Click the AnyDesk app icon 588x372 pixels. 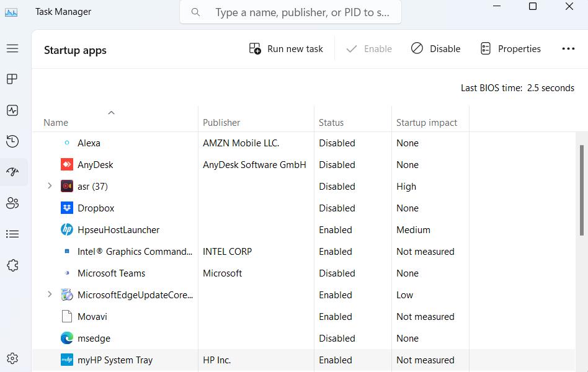tap(67, 165)
